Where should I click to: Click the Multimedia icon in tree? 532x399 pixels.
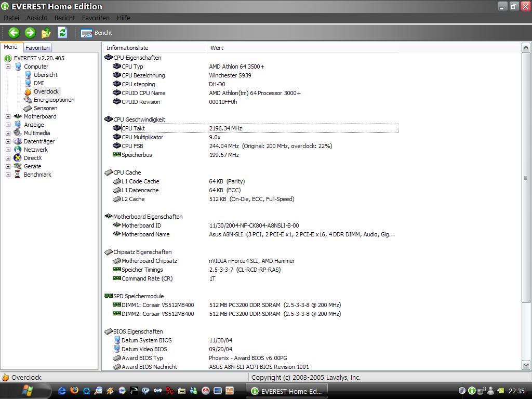18,133
